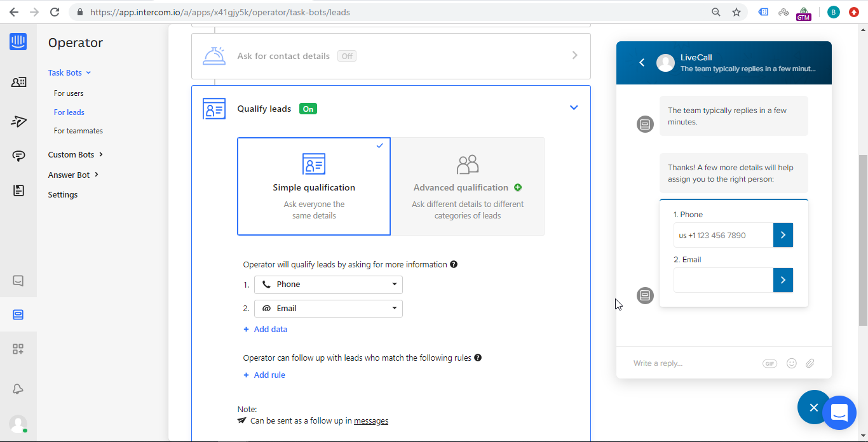The width and height of the screenshot is (868, 442).
Task: Expand the Answer Bot menu
Action: [73, 175]
